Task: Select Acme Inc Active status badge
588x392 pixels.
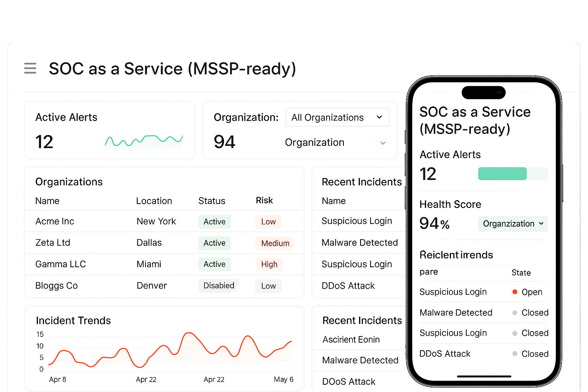Action: (x=214, y=222)
